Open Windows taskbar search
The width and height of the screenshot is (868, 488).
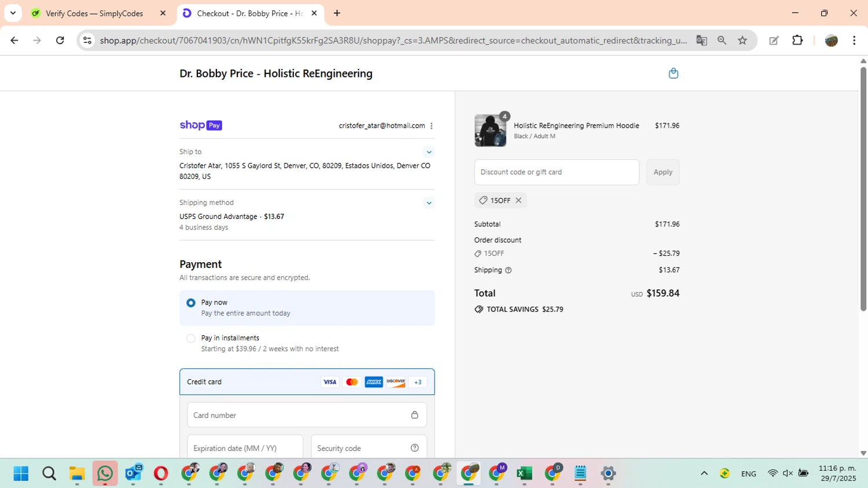point(49,474)
